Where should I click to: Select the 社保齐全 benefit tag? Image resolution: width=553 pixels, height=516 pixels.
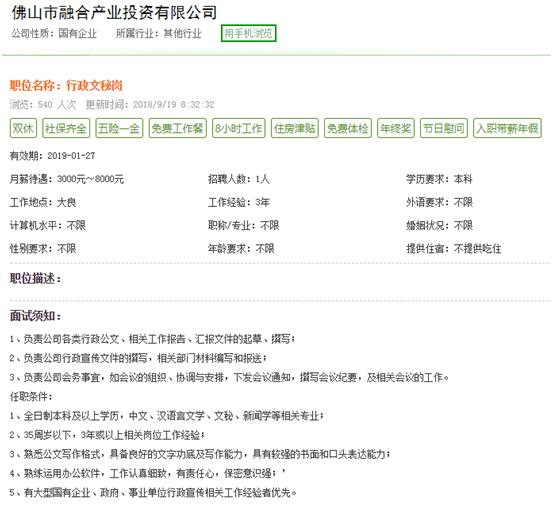click(66, 128)
